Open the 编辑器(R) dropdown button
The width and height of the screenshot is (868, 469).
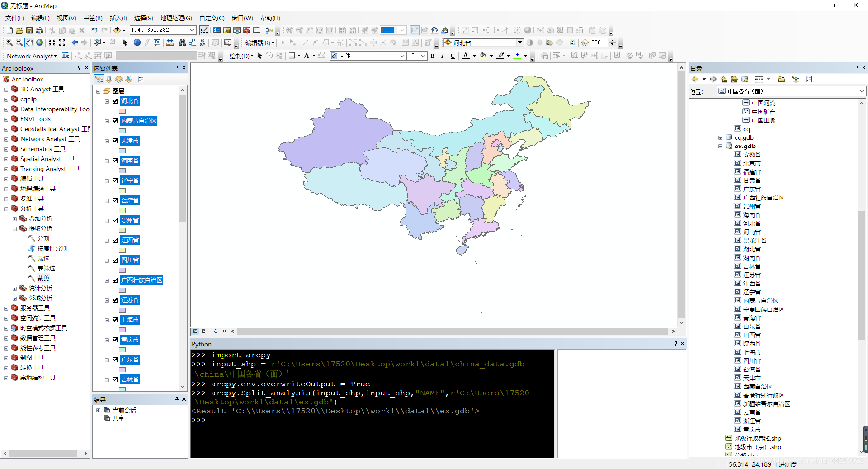coord(259,43)
